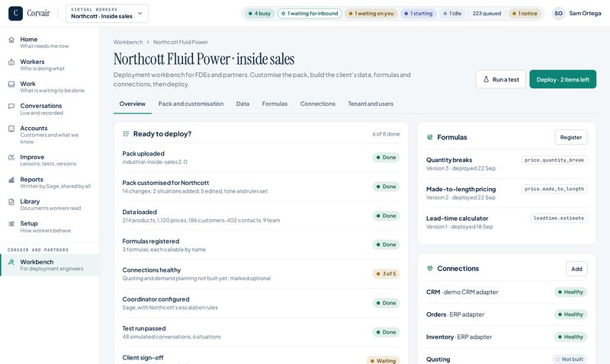Click the Coordinator configured row
The image size is (610, 364).
click(261, 303)
